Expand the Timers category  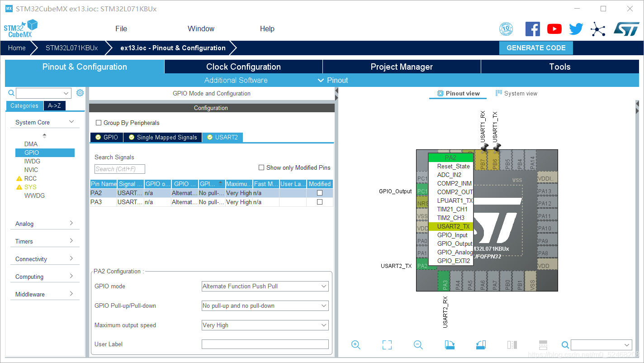(x=71, y=241)
